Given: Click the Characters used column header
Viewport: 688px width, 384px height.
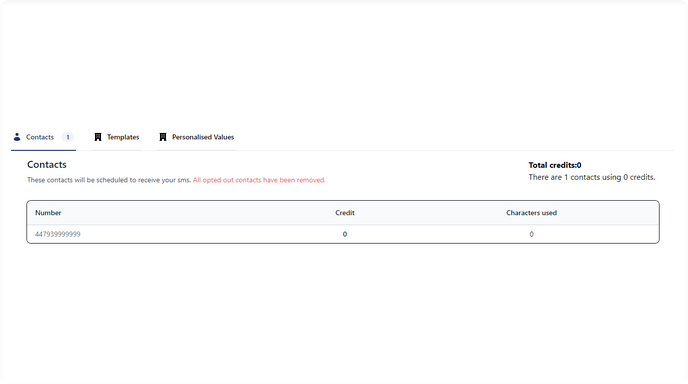Looking at the screenshot, I should pos(531,213).
